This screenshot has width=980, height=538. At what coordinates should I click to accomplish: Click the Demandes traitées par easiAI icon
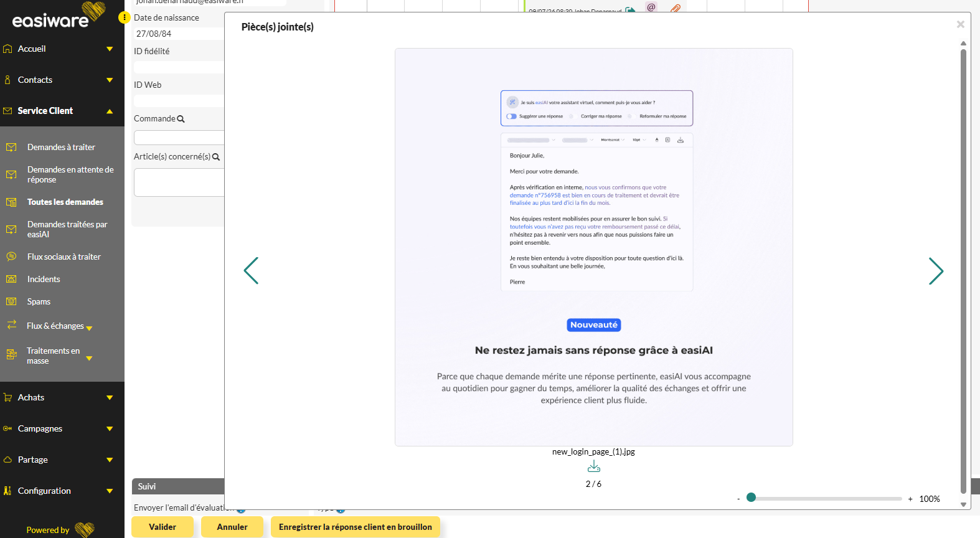click(x=11, y=229)
